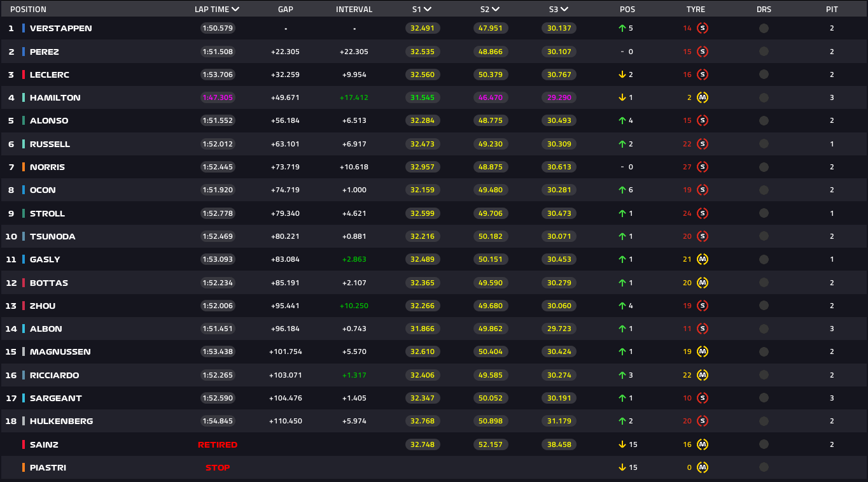Image resolution: width=868 pixels, height=482 pixels.
Task: Click Albon's 29.723 sector three time
Action: 559,329
